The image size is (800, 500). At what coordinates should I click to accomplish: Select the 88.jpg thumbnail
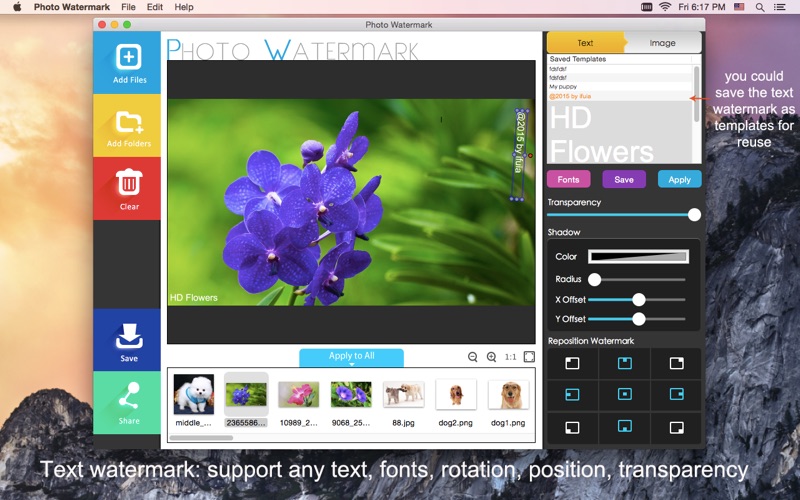[x=404, y=394]
